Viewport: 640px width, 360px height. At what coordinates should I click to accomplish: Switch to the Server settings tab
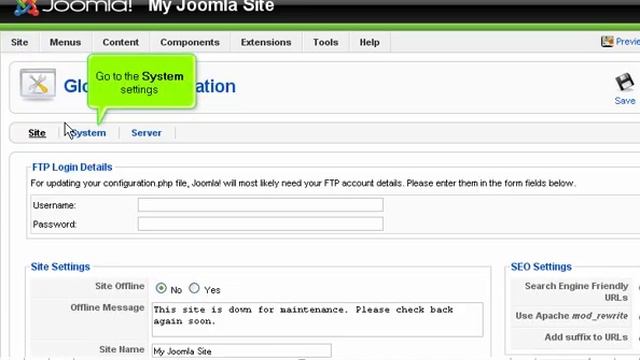tap(146, 133)
